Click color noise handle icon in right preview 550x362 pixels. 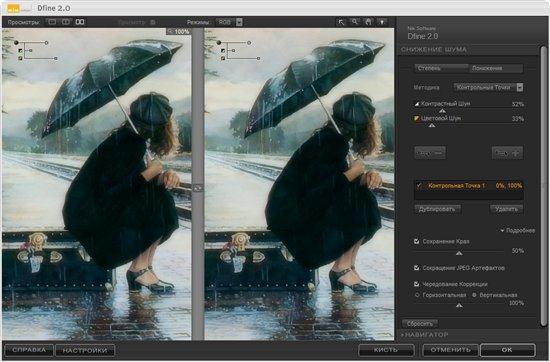coord(223,58)
